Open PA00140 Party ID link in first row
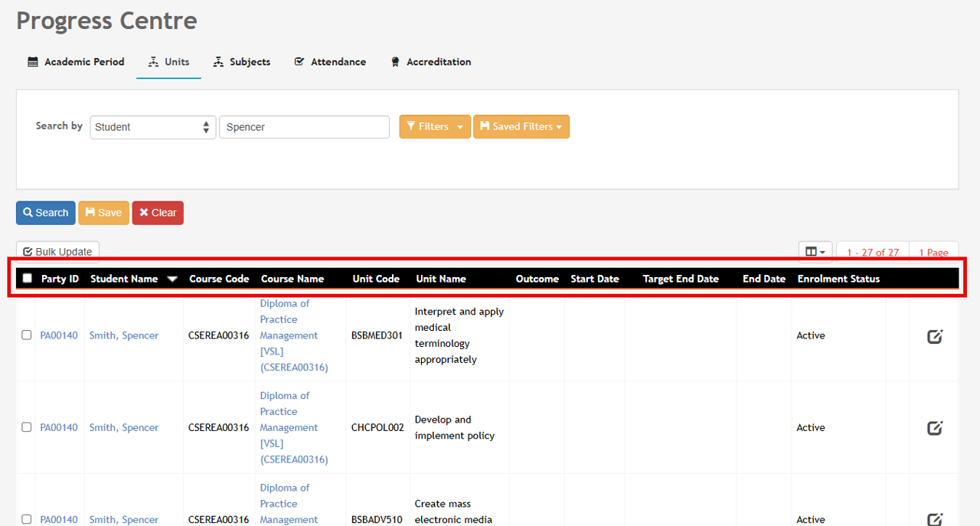Screen dimensions: 980x526 click(x=59, y=335)
